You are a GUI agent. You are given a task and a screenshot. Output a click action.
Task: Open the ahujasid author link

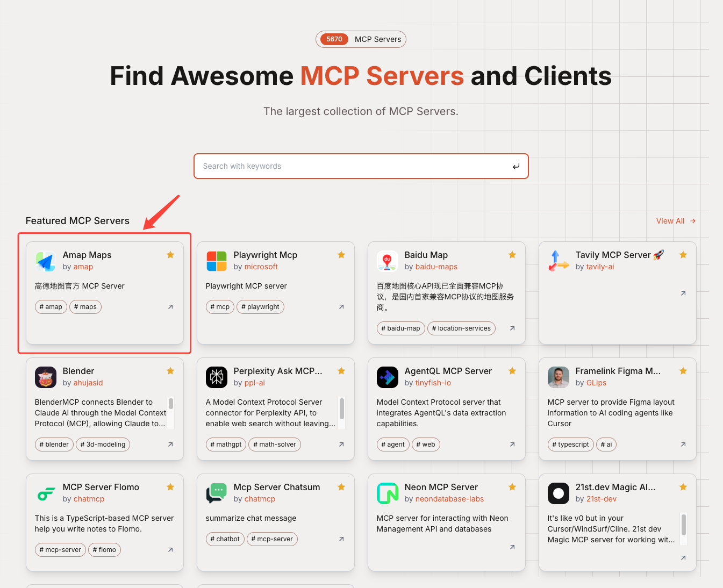(88, 383)
